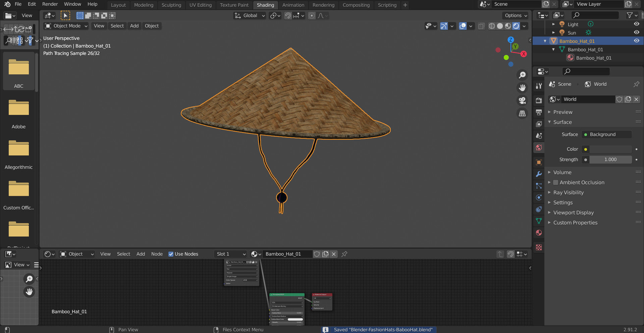Open the material Slot 1 dropdown
This screenshot has width=644, height=333.
point(231,254)
